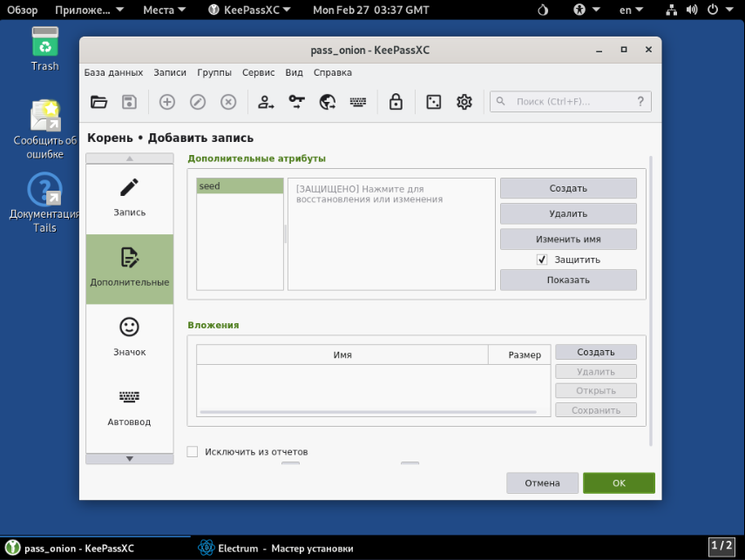This screenshot has width=745, height=560.
Task: Click the auto-type keyboard toolbar icon
Action: [x=358, y=102]
